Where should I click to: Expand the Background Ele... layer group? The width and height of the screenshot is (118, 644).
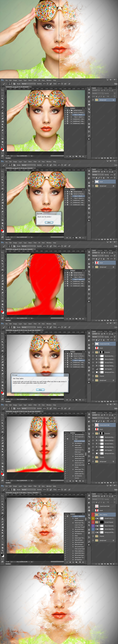pos(96,533)
